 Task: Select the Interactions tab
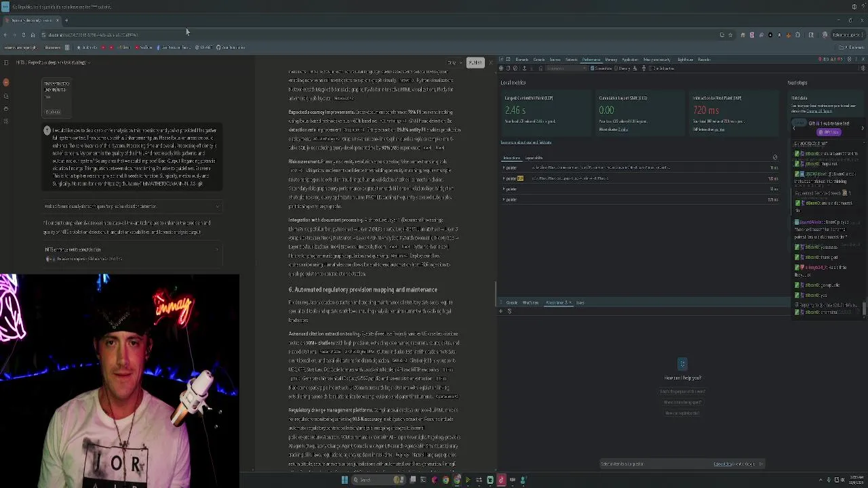click(511, 158)
